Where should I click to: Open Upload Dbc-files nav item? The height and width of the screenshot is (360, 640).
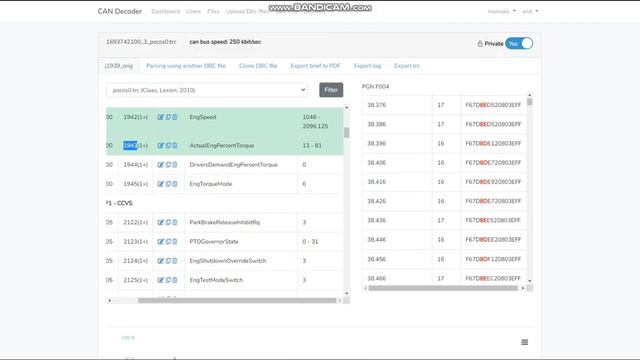pyautogui.click(x=247, y=11)
